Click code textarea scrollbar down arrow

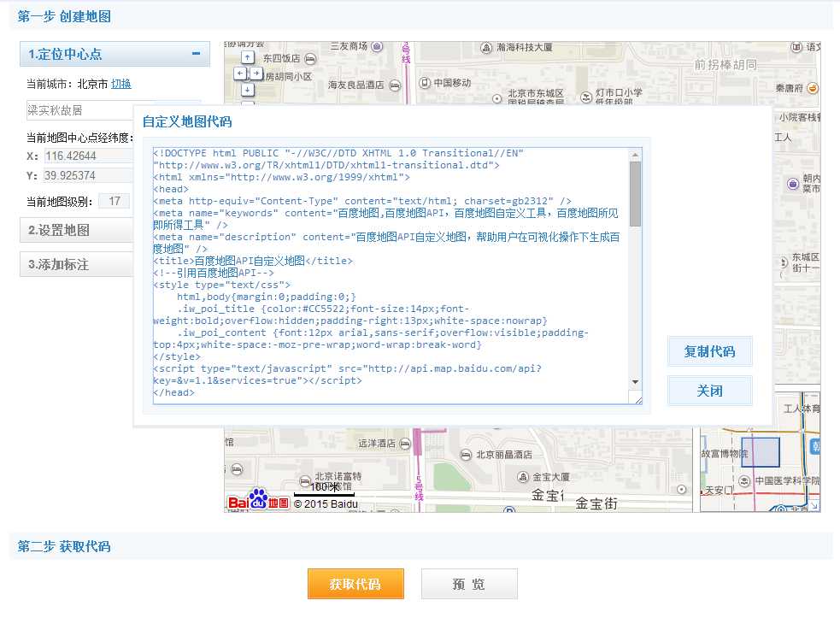pyautogui.click(x=636, y=382)
